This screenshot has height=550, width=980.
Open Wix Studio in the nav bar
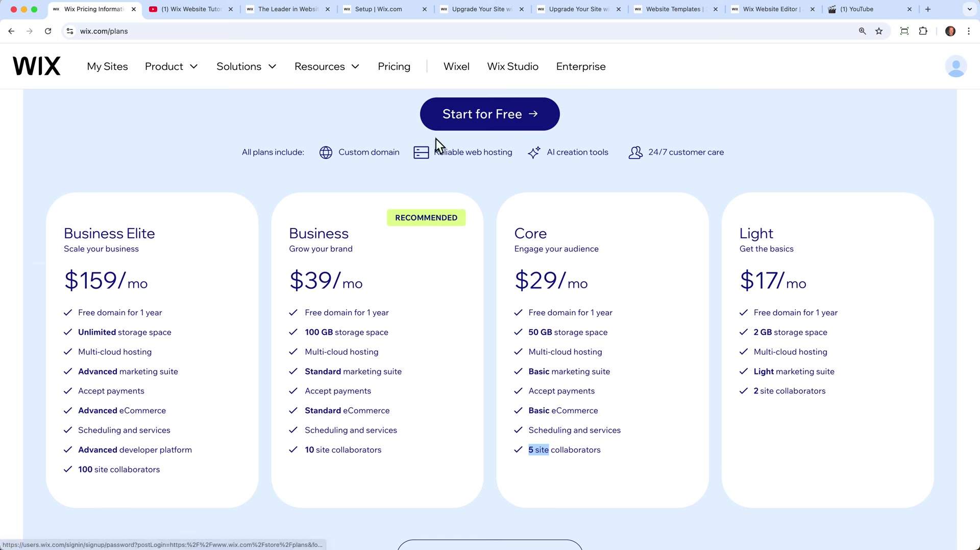512,66
